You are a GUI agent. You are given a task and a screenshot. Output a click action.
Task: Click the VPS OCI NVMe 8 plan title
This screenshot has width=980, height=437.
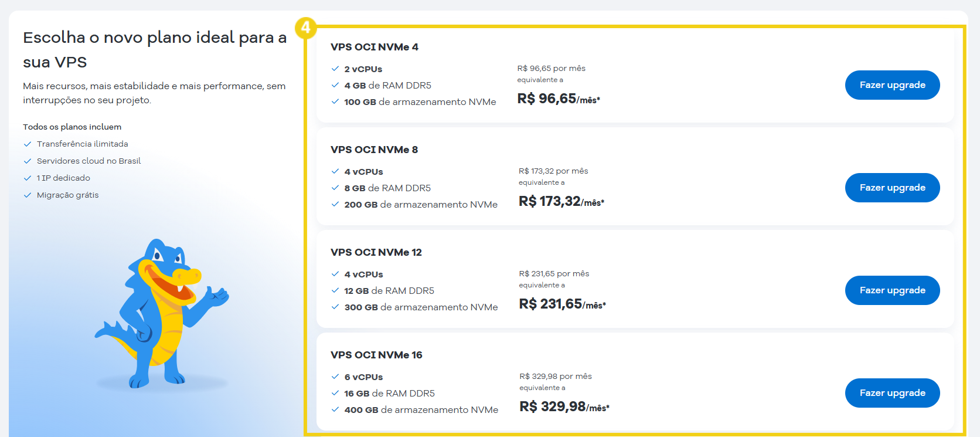click(375, 150)
